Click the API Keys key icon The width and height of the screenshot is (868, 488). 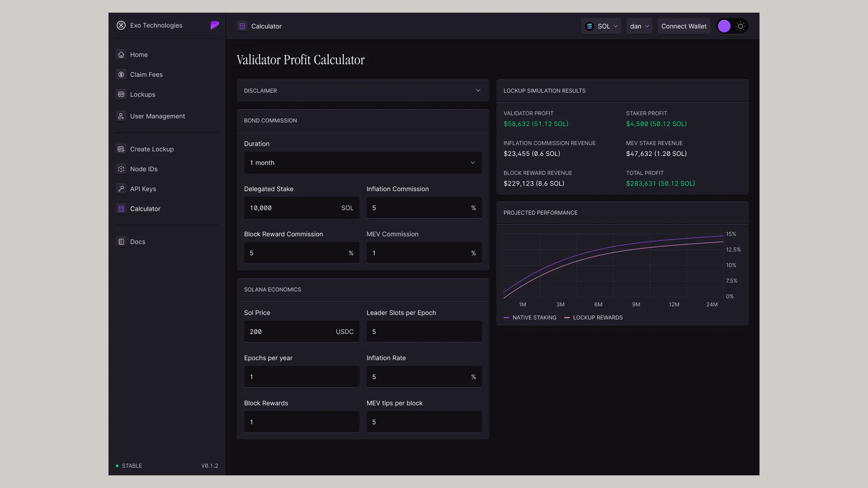point(121,189)
